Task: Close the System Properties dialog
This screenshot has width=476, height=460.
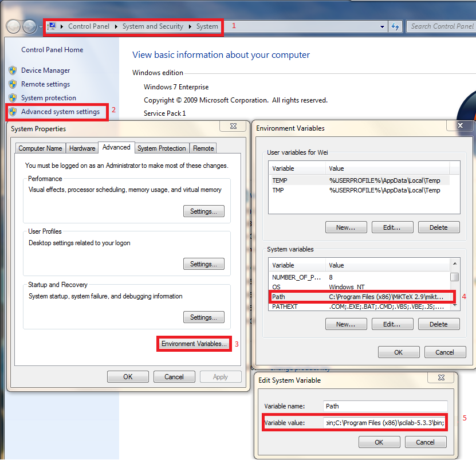Action: coord(233,126)
